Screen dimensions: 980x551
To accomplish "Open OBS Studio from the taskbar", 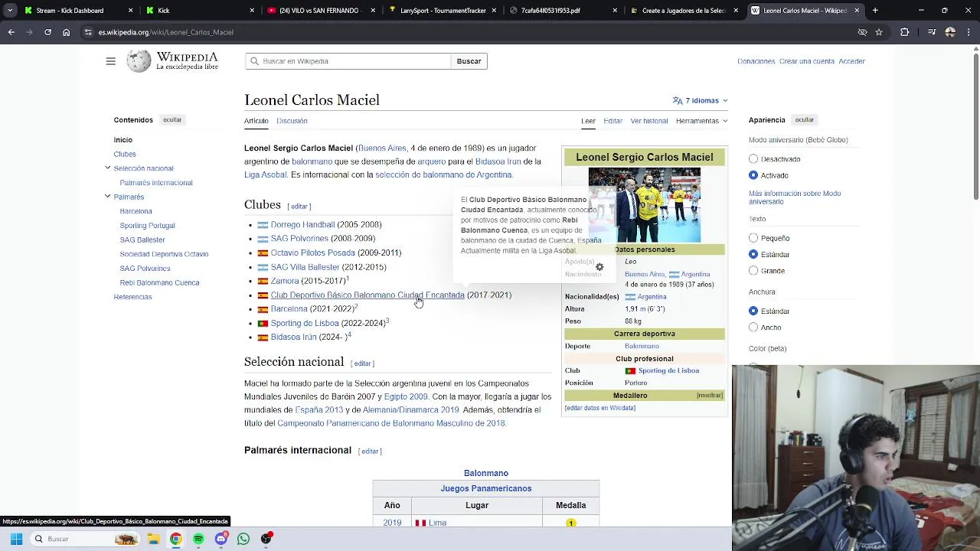I will pos(266,539).
